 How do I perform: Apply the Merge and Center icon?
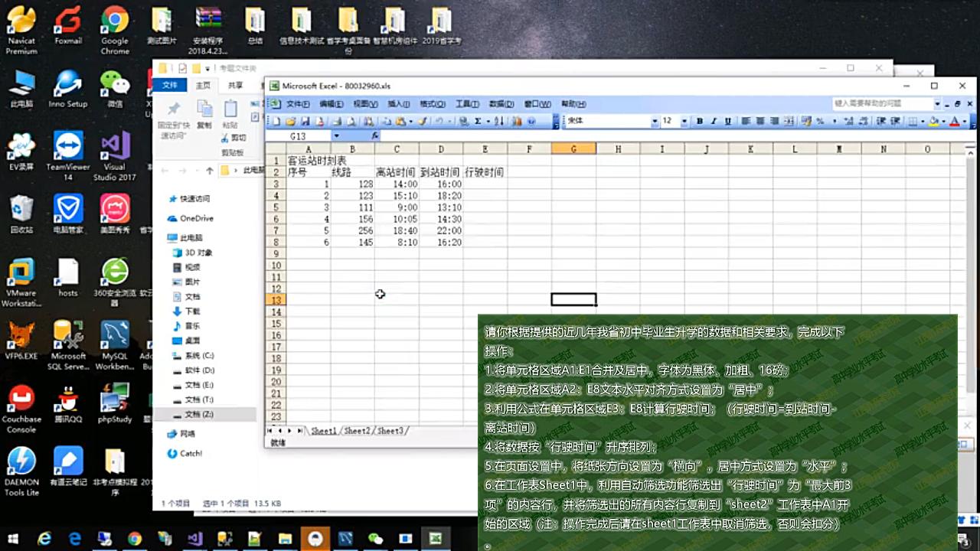coord(787,121)
